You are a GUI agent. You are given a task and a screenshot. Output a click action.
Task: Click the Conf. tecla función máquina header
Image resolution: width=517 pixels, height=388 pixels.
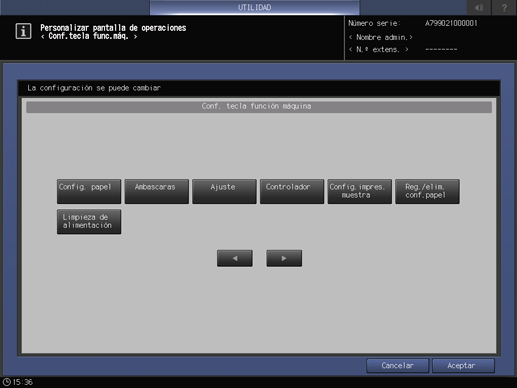[259, 107]
